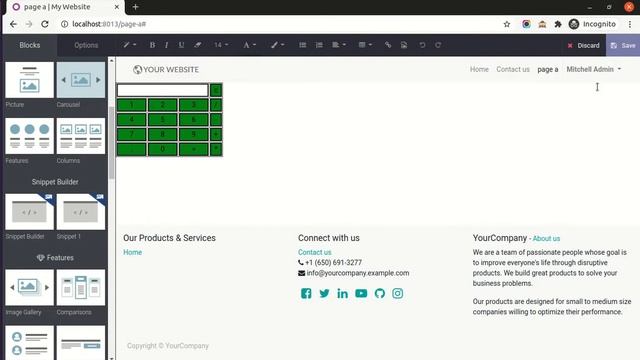Open the YouTube social icon

click(361, 293)
